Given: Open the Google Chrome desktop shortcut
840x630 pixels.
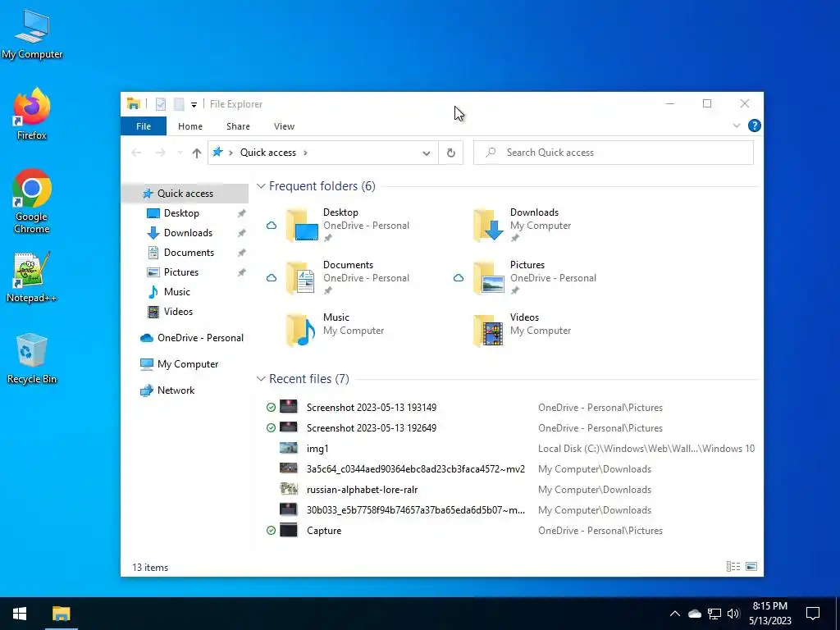Looking at the screenshot, I should click(32, 201).
